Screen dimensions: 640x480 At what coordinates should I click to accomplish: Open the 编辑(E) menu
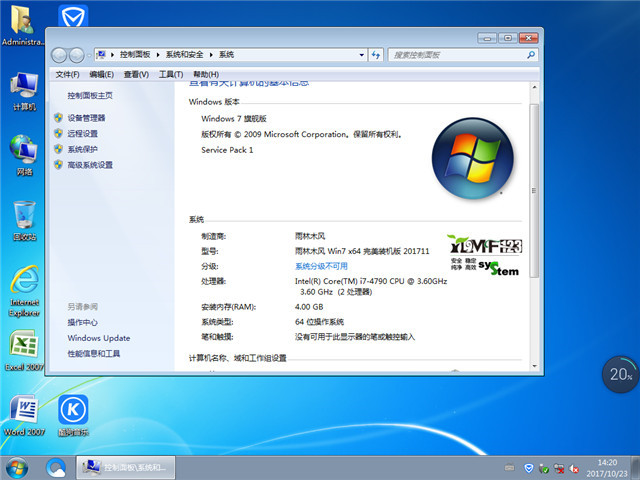(102, 74)
